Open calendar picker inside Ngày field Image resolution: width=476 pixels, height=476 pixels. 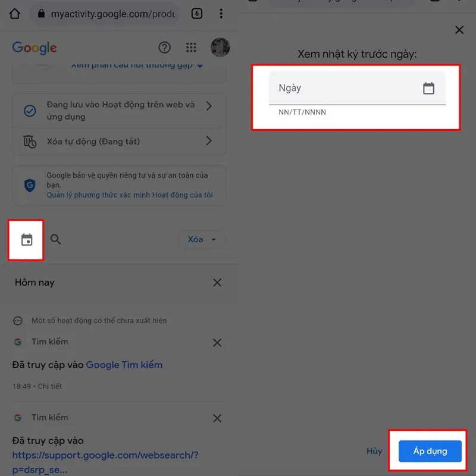pos(428,88)
